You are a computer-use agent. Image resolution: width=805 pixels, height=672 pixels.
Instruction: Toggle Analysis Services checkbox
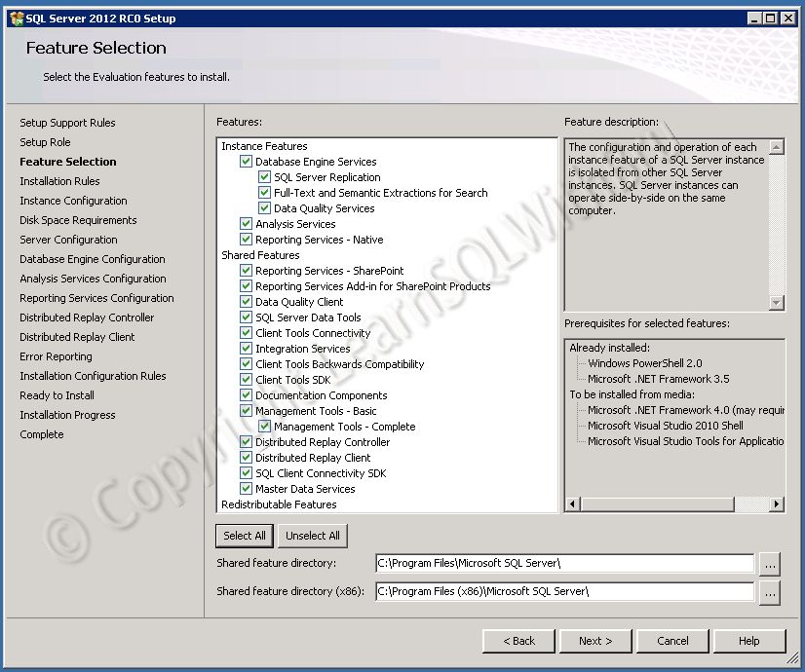(x=246, y=224)
